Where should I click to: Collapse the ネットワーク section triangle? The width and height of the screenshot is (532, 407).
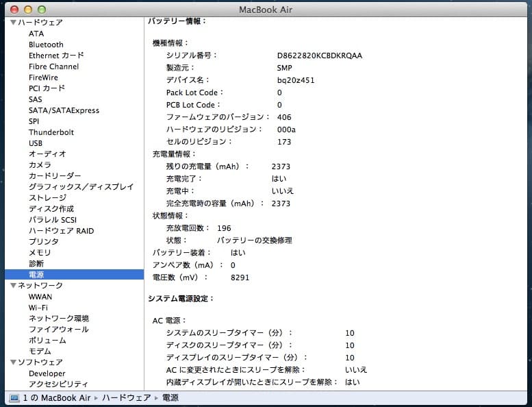coord(13,286)
